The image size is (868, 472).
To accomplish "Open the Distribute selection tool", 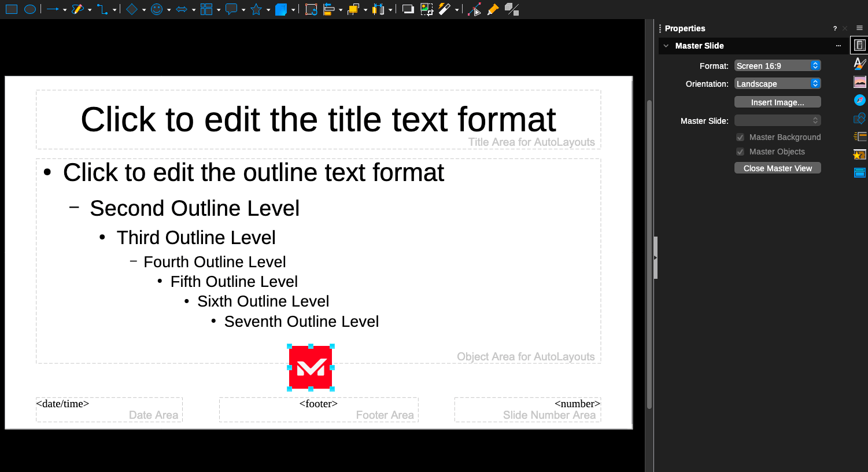I will coord(378,9).
